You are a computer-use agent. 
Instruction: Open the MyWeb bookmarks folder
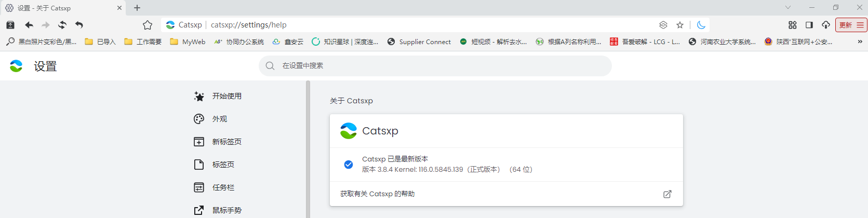point(188,42)
